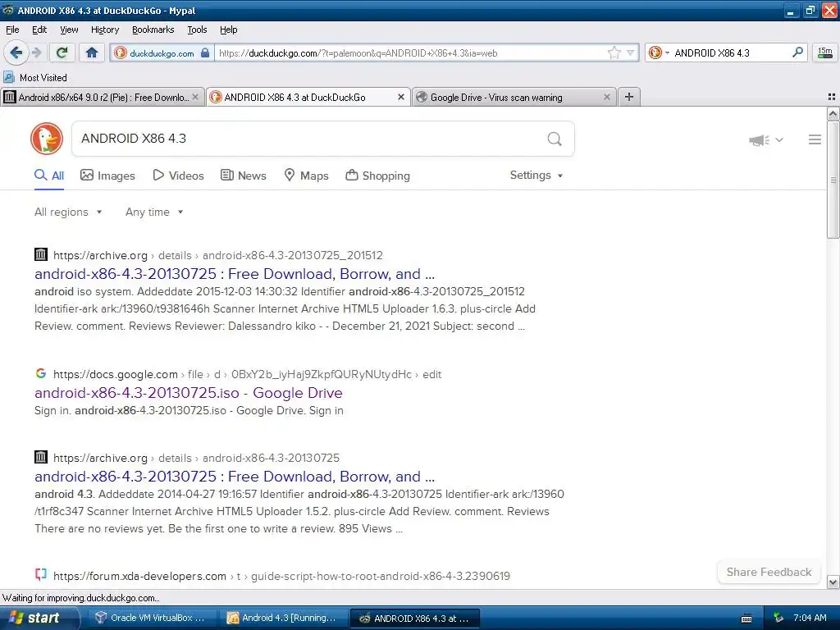Click the scrollbar down arrow
The image size is (840, 630).
pyautogui.click(x=833, y=582)
